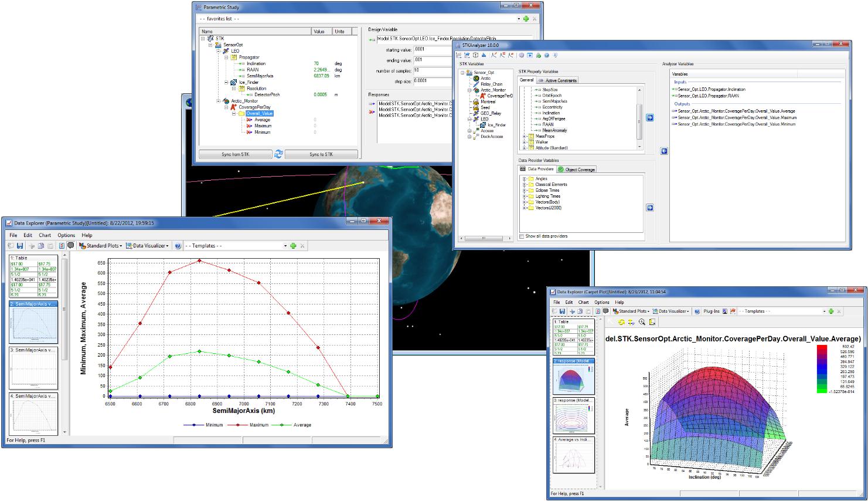This screenshot has width=868, height=501.
Task: Click zoom magnifier icon in Carpet Plot toolbar
Action: [642, 322]
